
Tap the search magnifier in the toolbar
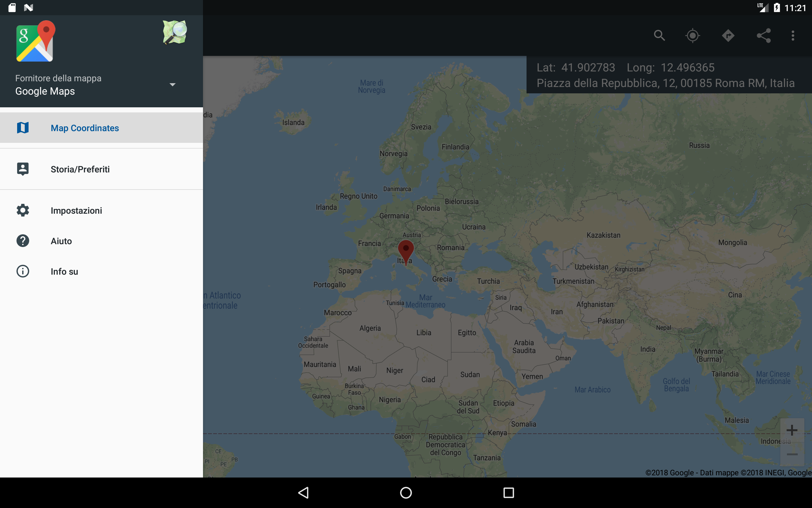(659, 36)
